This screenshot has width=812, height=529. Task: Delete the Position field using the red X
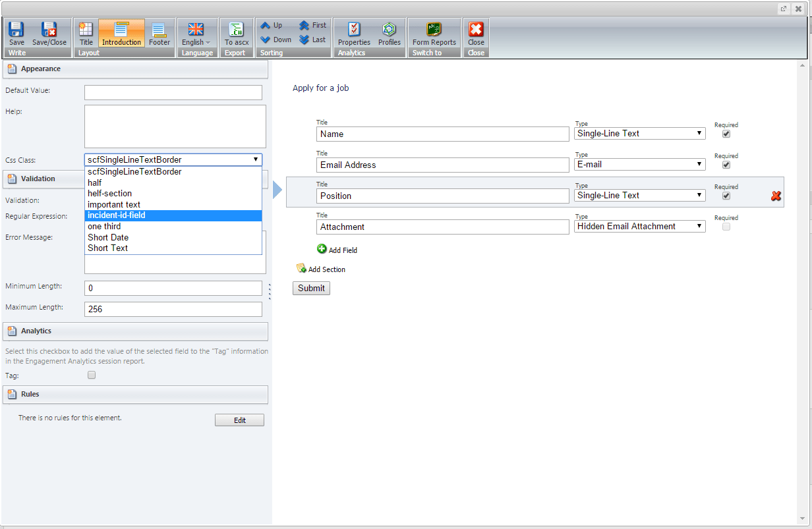pyautogui.click(x=776, y=196)
